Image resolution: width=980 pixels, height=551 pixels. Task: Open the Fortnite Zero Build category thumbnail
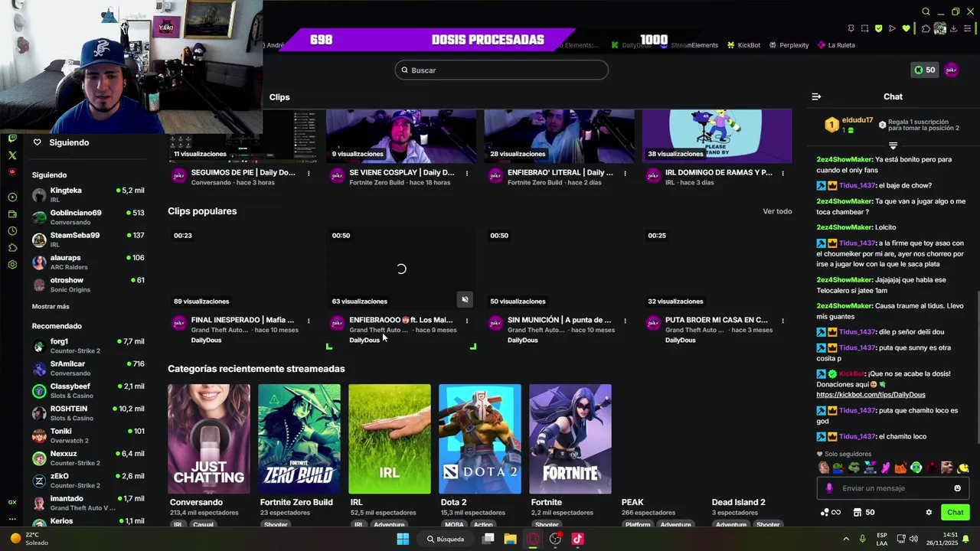[299, 439]
